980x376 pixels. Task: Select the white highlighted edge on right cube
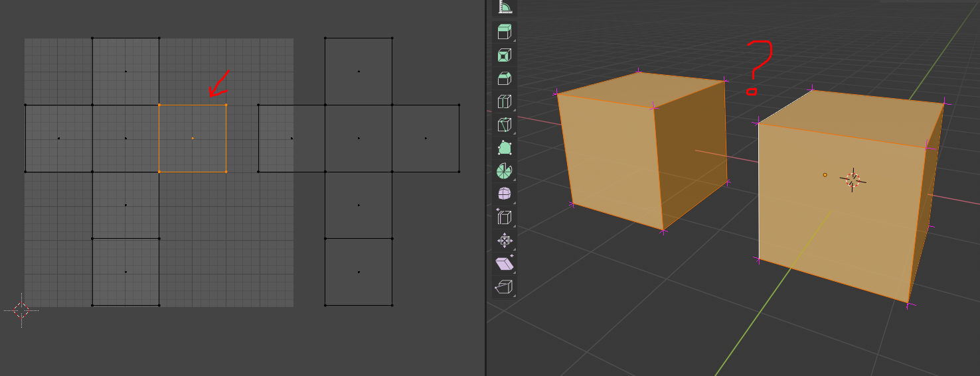click(x=758, y=190)
